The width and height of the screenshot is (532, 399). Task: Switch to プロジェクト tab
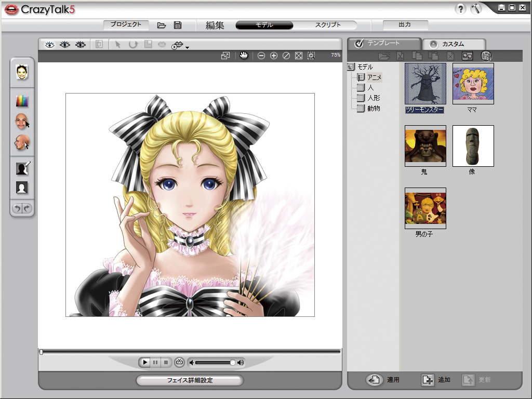(x=126, y=24)
